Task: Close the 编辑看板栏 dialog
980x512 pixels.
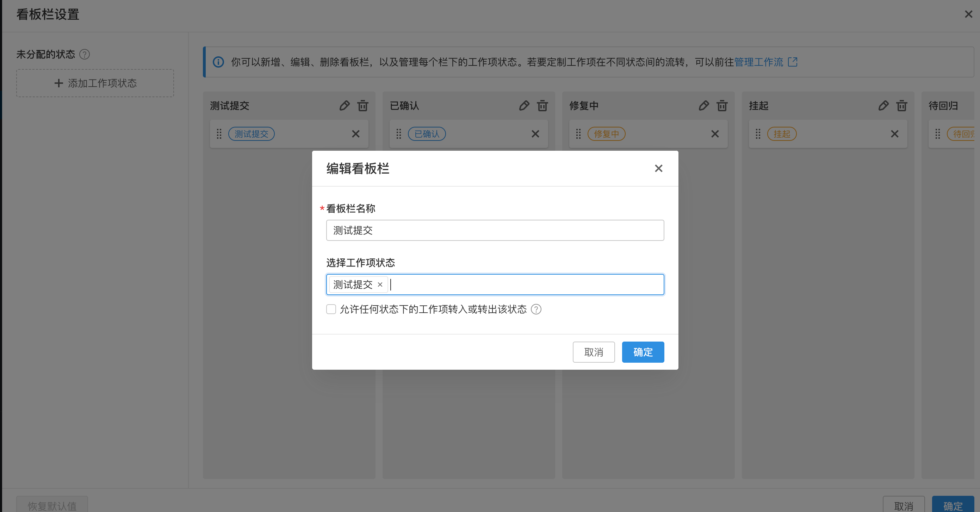Action: (658, 169)
